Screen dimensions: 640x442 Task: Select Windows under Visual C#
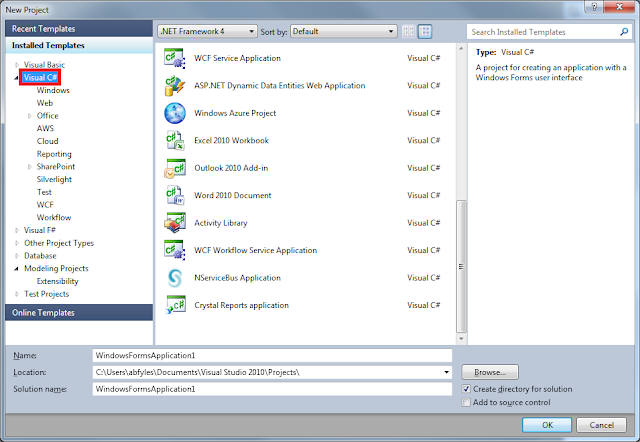click(x=53, y=90)
